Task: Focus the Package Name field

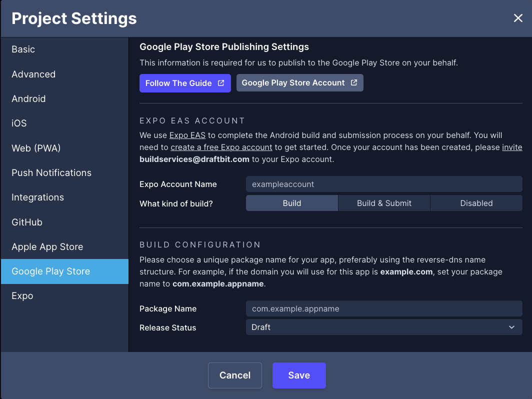Action: (x=384, y=309)
